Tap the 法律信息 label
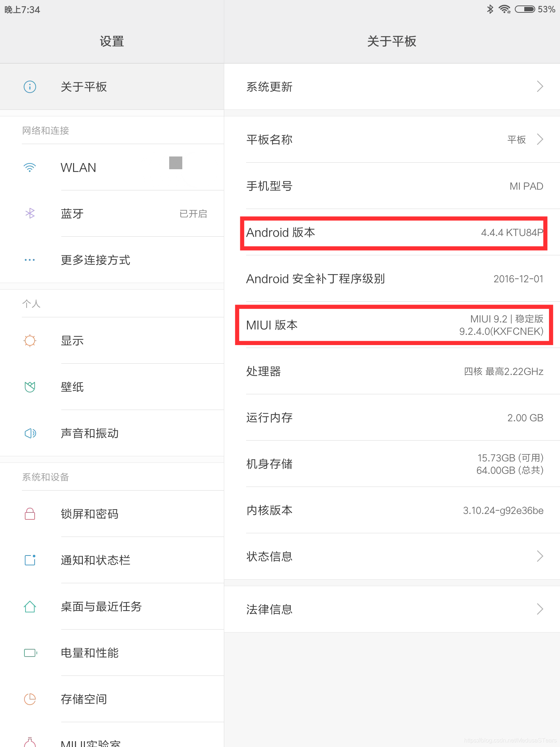 pyautogui.click(x=269, y=609)
